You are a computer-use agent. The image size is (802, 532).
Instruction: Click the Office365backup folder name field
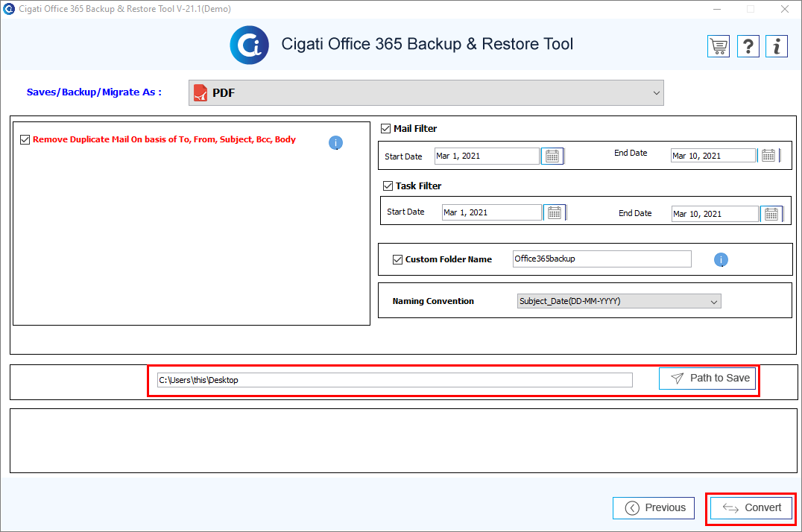point(602,259)
